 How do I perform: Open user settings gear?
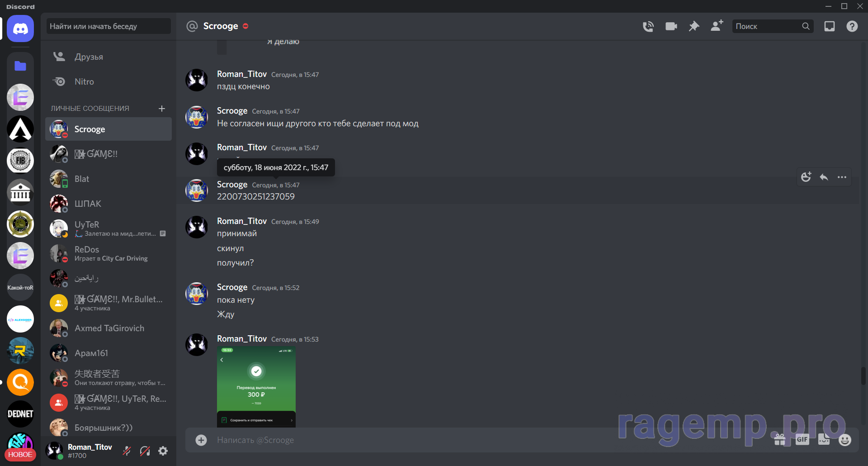pos(163,451)
